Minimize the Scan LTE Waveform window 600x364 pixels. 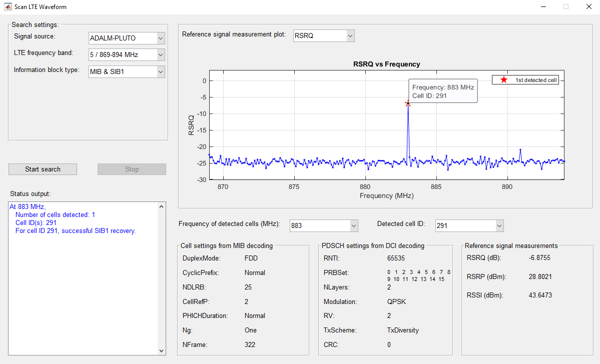[543, 7]
